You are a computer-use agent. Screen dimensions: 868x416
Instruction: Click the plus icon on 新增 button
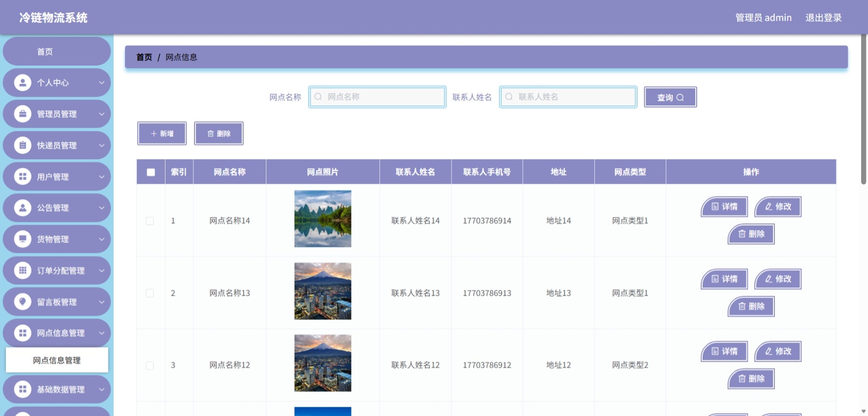pyautogui.click(x=154, y=134)
